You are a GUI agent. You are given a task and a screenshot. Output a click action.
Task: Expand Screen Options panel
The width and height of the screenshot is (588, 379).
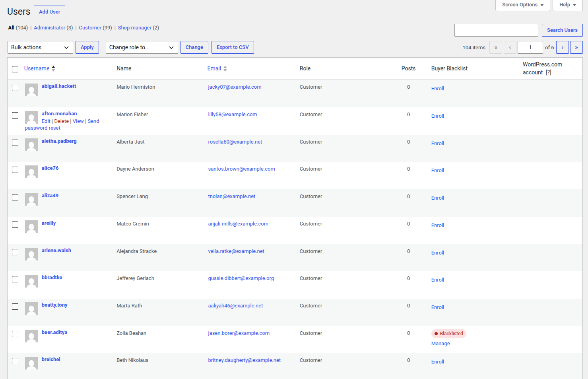point(522,5)
